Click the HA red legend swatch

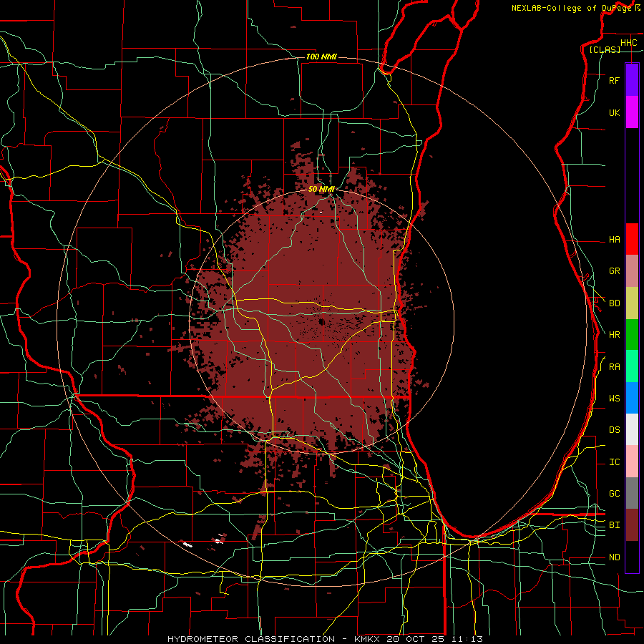[632, 239]
